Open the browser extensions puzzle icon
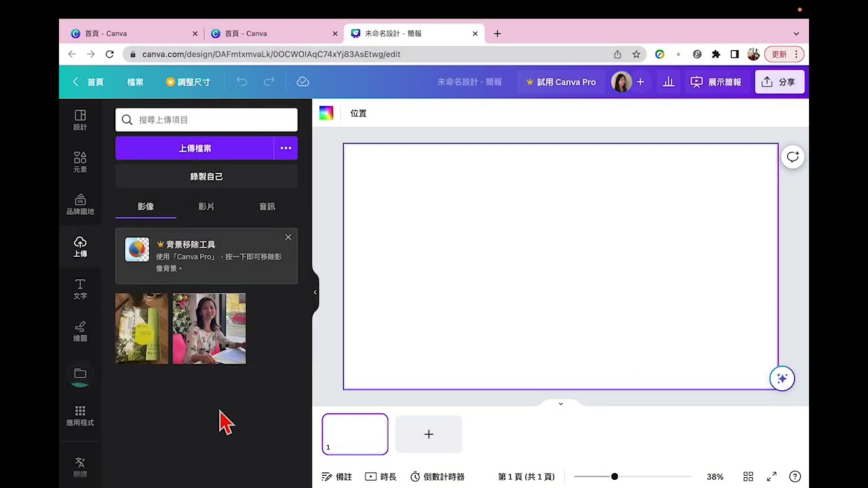 coord(715,54)
